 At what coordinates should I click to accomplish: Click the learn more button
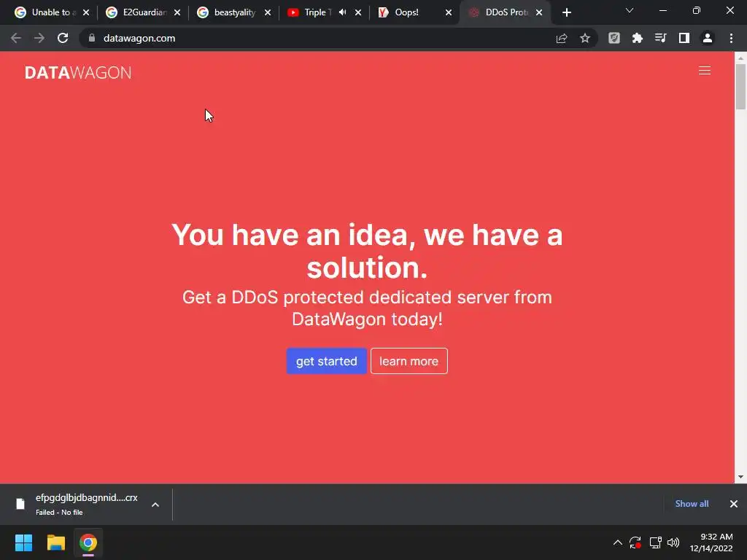pos(409,361)
